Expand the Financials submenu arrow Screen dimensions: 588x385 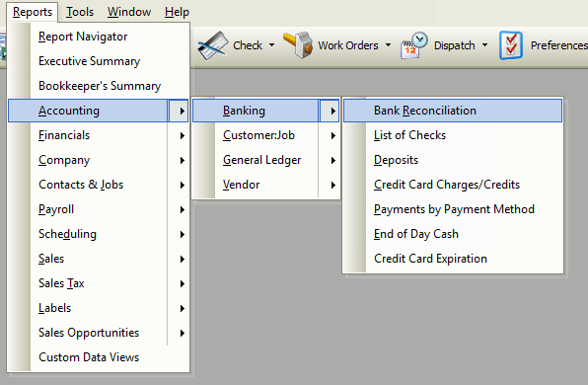pyautogui.click(x=183, y=135)
